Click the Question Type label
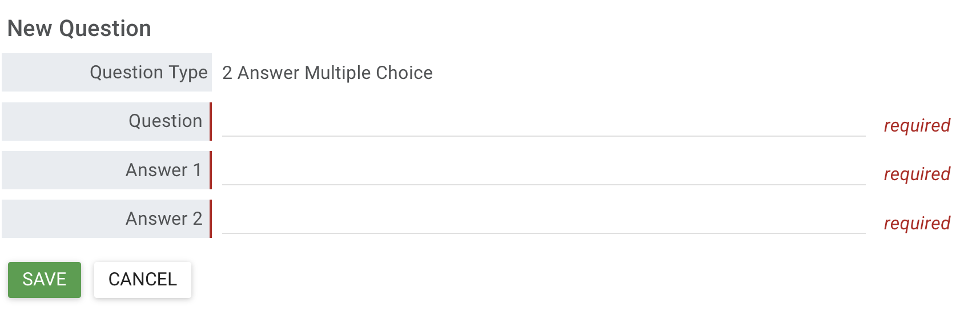 148,73
